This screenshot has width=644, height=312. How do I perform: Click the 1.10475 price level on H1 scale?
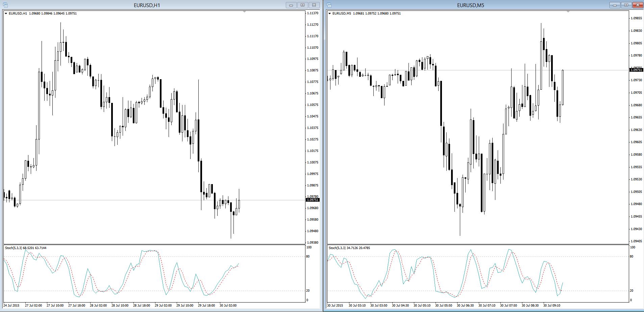pos(313,116)
